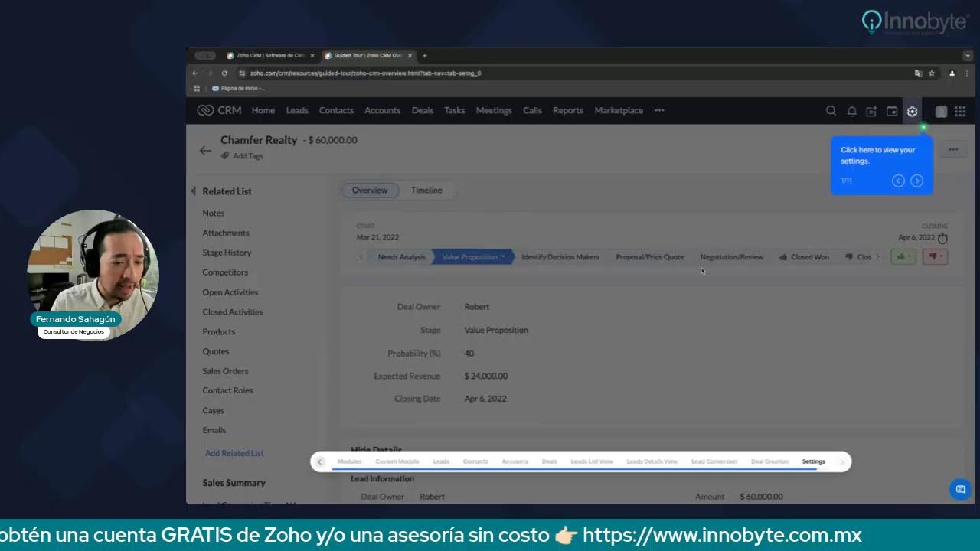This screenshot has height=551, width=980.
Task: Open the notifications bell icon
Action: (x=851, y=111)
